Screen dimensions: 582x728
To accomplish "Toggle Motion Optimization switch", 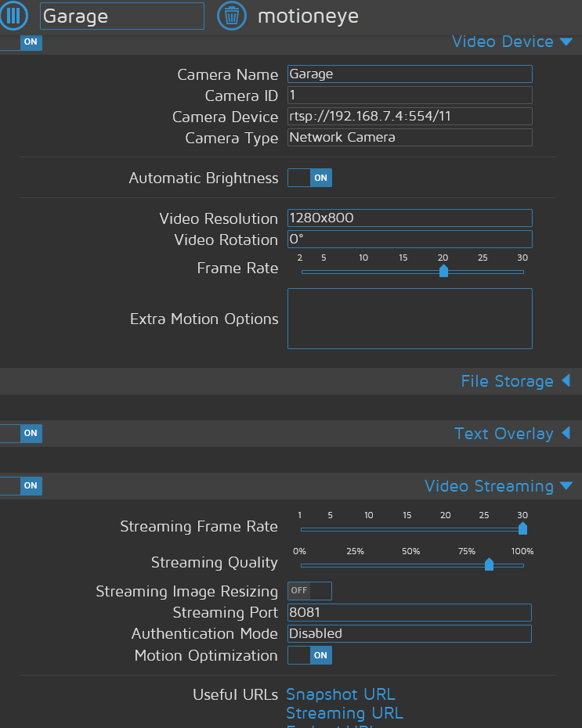I will coord(310,655).
